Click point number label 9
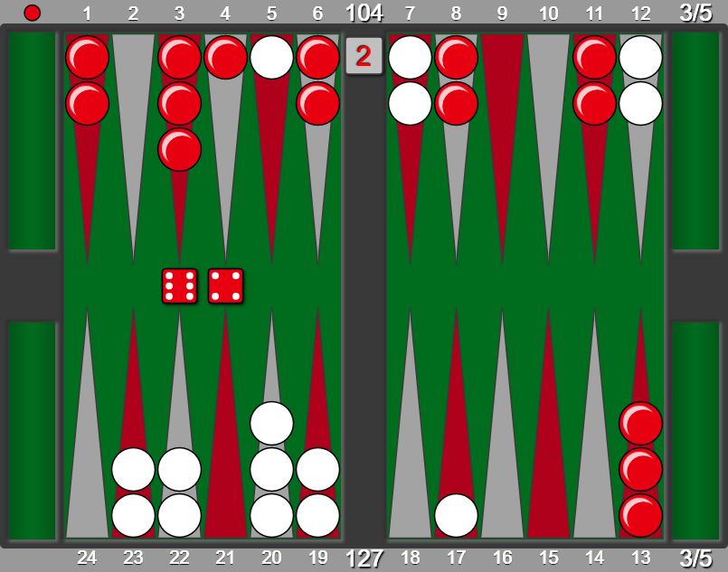Image resolution: width=728 pixels, height=572 pixels. 502,14
